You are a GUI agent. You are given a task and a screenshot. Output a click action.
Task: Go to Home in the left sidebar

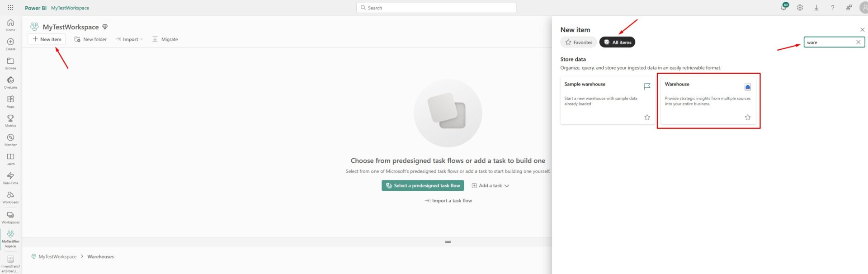(x=10, y=25)
